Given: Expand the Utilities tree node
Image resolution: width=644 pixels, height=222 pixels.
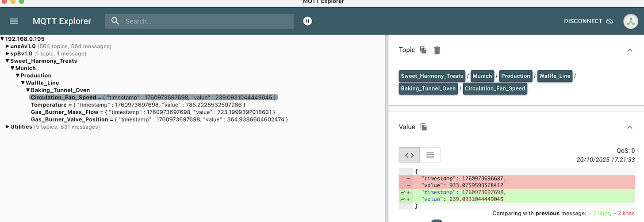Looking at the screenshot, I should pos(8,127).
